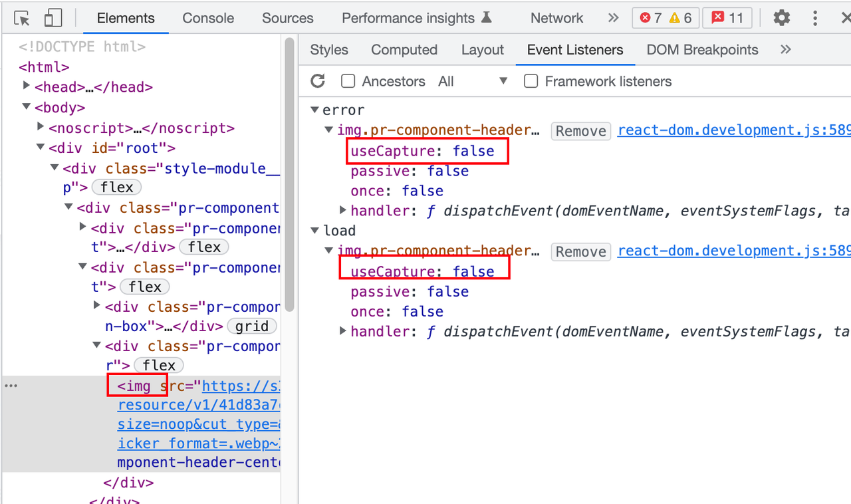Image resolution: width=851 pixels, height=504 pixels.
Task: Open the DOM Breakpoints pane
Action: pos(702,50)
